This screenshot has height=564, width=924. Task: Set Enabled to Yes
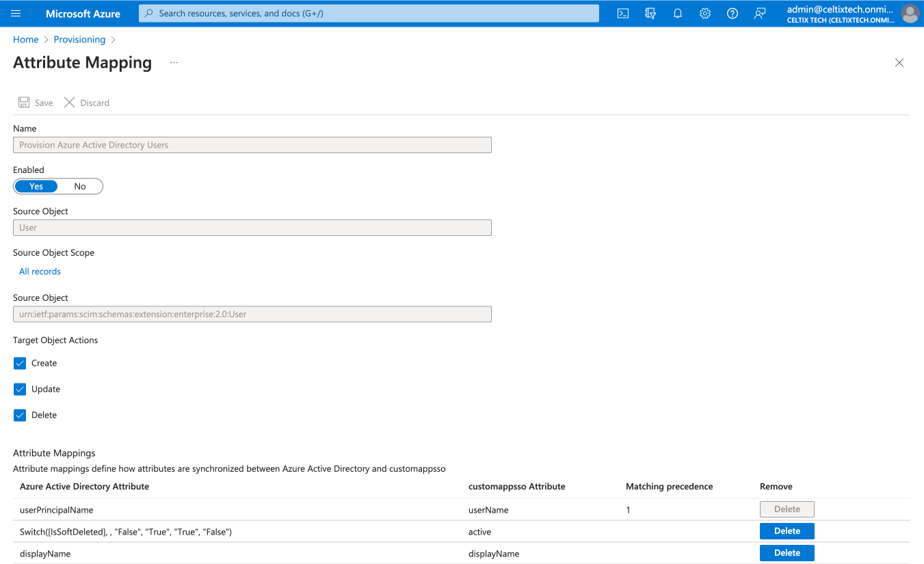(x=36, y=187)
